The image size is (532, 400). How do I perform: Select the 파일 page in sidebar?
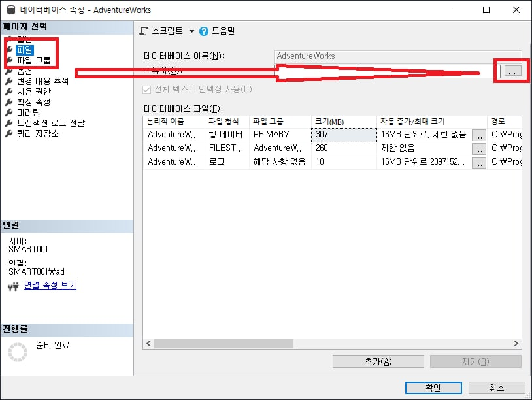coord(25,50)
